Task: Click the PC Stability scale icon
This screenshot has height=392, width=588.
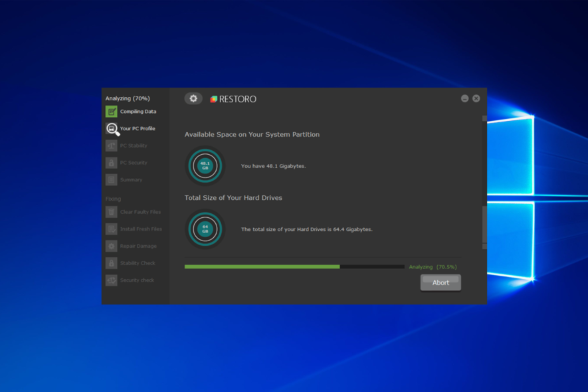Action: (x=111, y=146)
